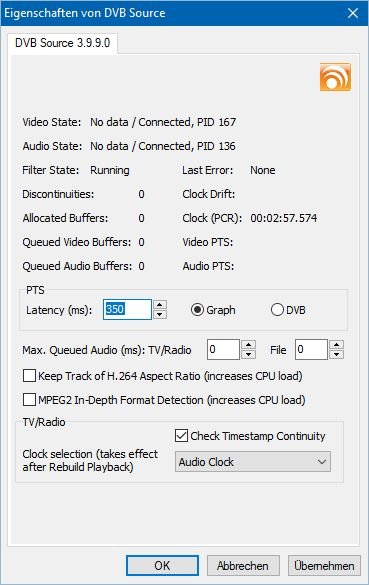Apply changes with Übernehmen button
The image size is (369, 585).
[x=324, y=566]
